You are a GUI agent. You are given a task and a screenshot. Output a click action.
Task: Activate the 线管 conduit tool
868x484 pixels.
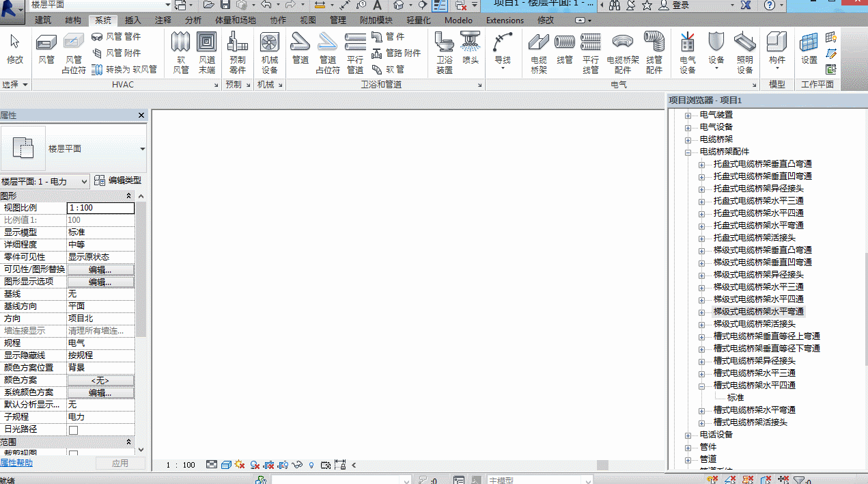565,50
